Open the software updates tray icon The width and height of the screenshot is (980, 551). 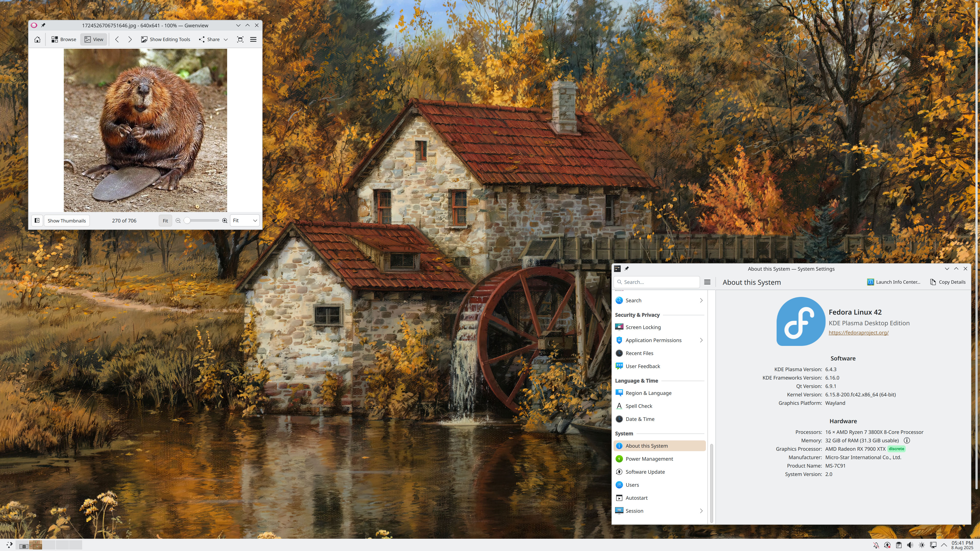tap(888, 545)
